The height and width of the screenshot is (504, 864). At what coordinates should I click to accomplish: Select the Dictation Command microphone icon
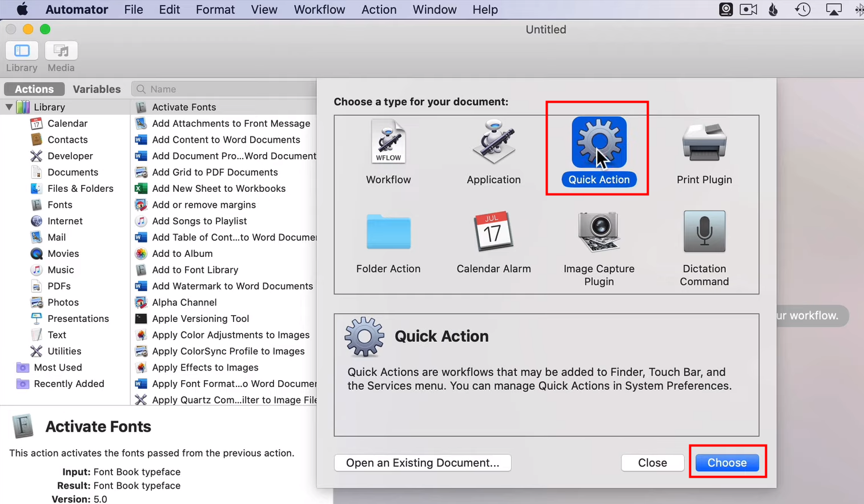pyautogui.click(x=704, y=231)
